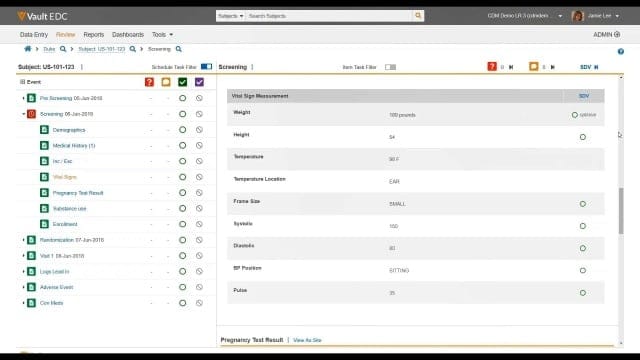Viewport: 640px width, 360px height.
Task: Select the SDV circle for Height
Action: (582, 137)
